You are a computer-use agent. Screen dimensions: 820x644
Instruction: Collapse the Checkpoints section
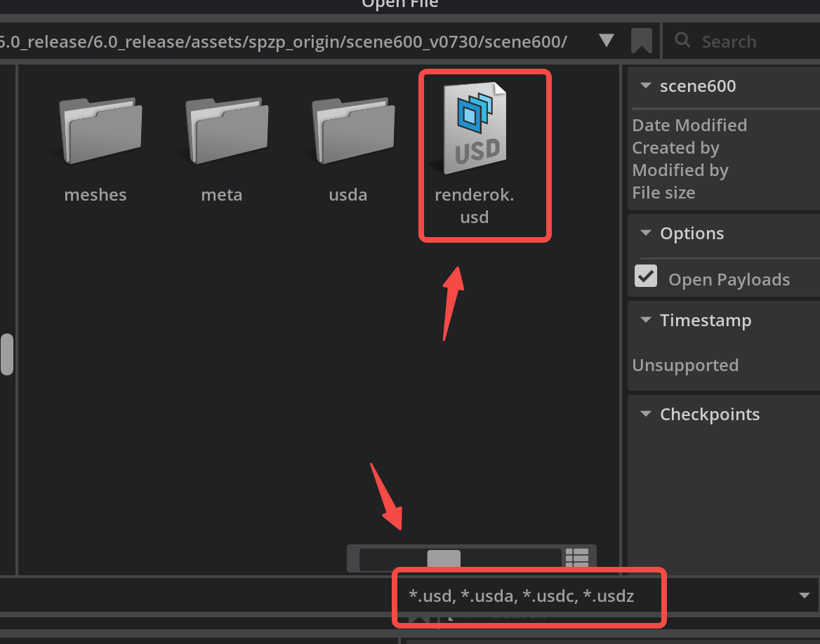tap(646, 414)
